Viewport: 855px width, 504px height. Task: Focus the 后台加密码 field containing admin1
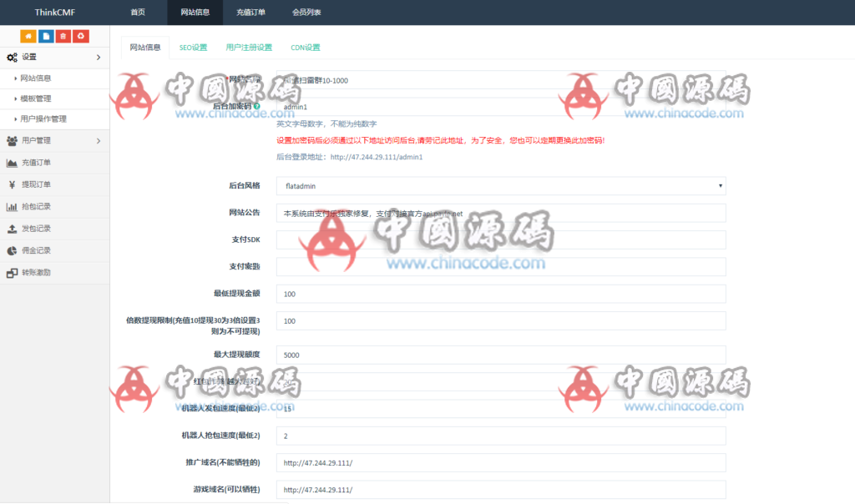[501, 107]
